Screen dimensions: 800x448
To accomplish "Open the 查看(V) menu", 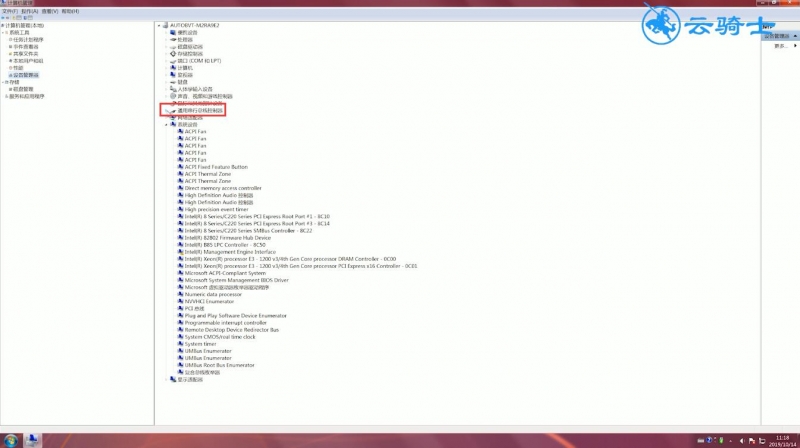I will pyautogui.click(x=49, y=11).
